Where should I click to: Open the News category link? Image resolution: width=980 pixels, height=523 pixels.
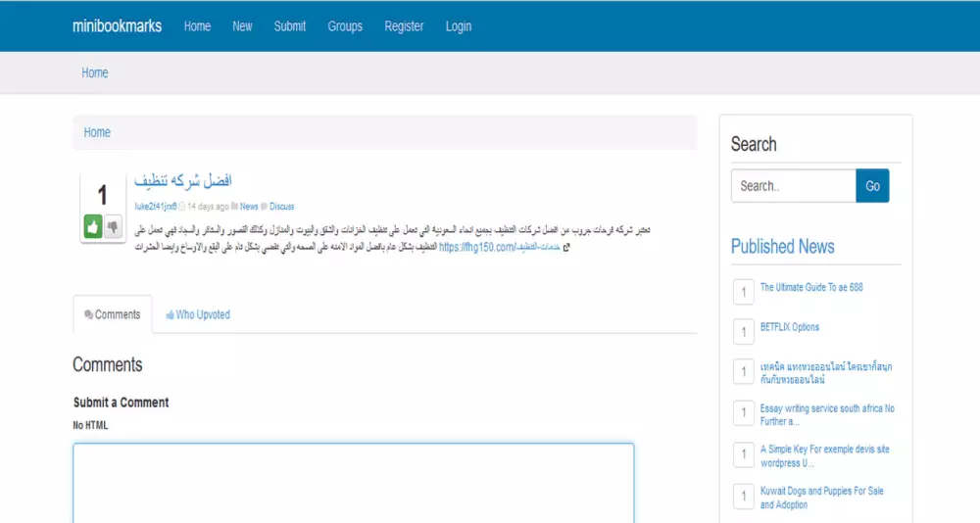pos(249,207)
